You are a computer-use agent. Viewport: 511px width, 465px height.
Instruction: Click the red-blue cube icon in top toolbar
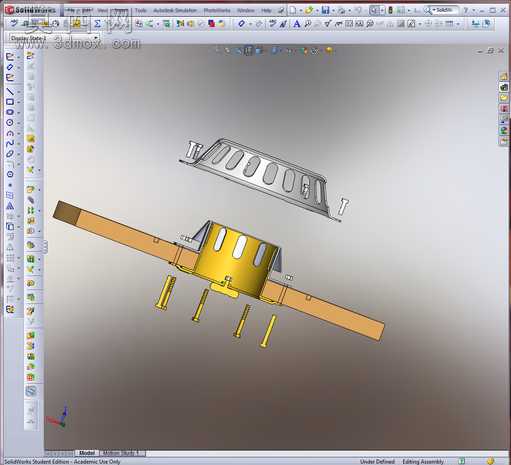(x=211, y=24)
